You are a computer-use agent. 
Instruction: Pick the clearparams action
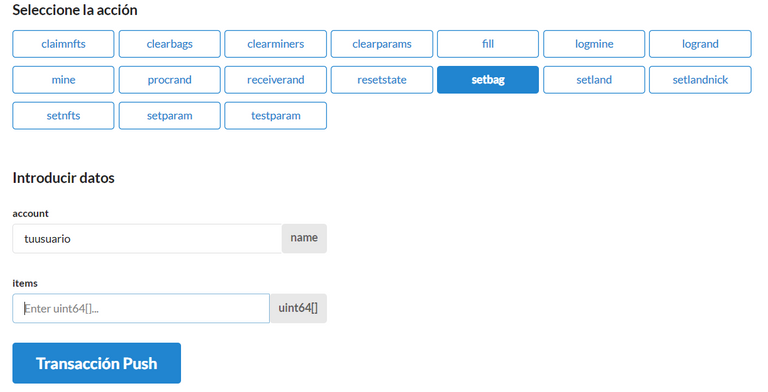382,44
